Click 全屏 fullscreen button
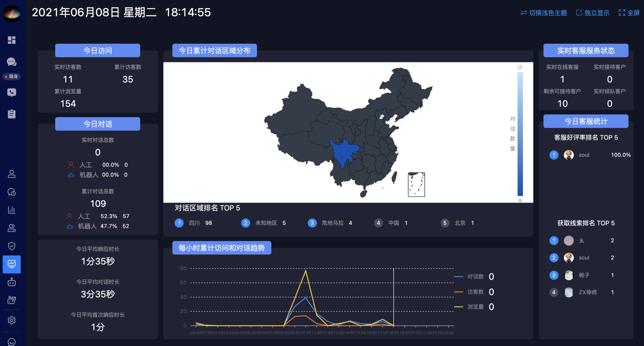644x346 pixels. point(629,13)
